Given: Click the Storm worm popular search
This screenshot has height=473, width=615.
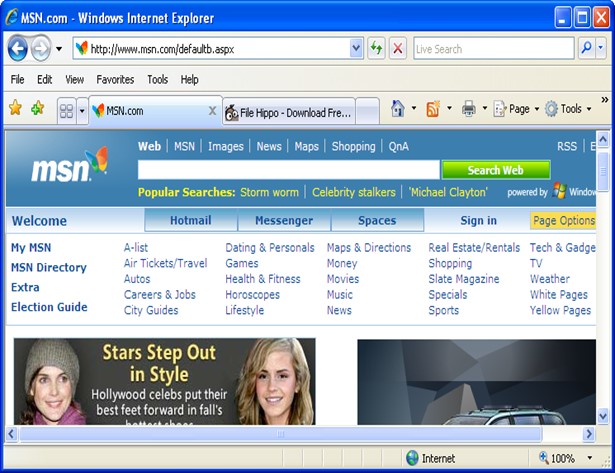Looking at the screenshot, I should tap(269, 192).
